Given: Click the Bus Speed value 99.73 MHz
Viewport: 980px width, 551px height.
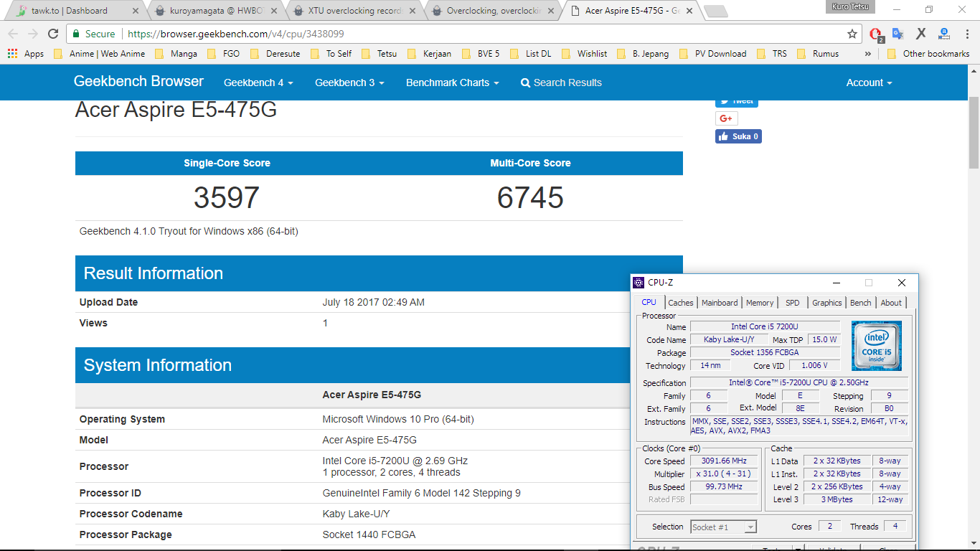Looking at the screenshot, I should pyautogui.click(x=724, y=487).
